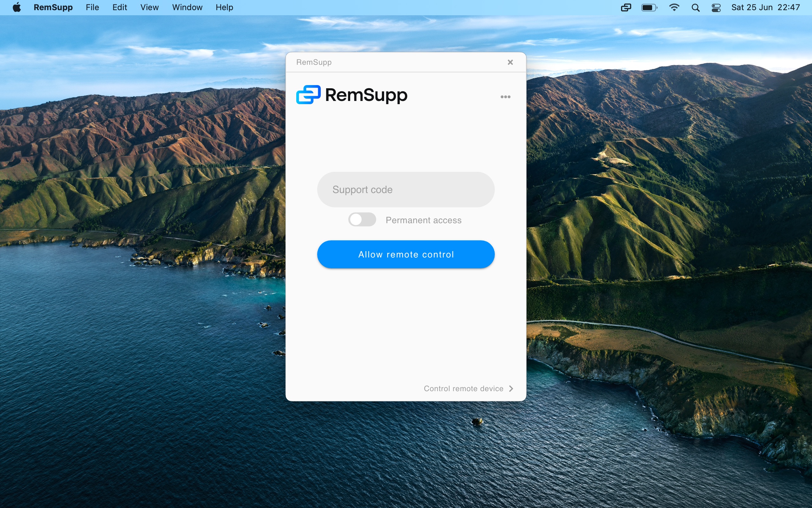Viewport: 812px width, 508px height.
Task: Expand Control remote device chevron arrow
Action: [x=511, y=388]
